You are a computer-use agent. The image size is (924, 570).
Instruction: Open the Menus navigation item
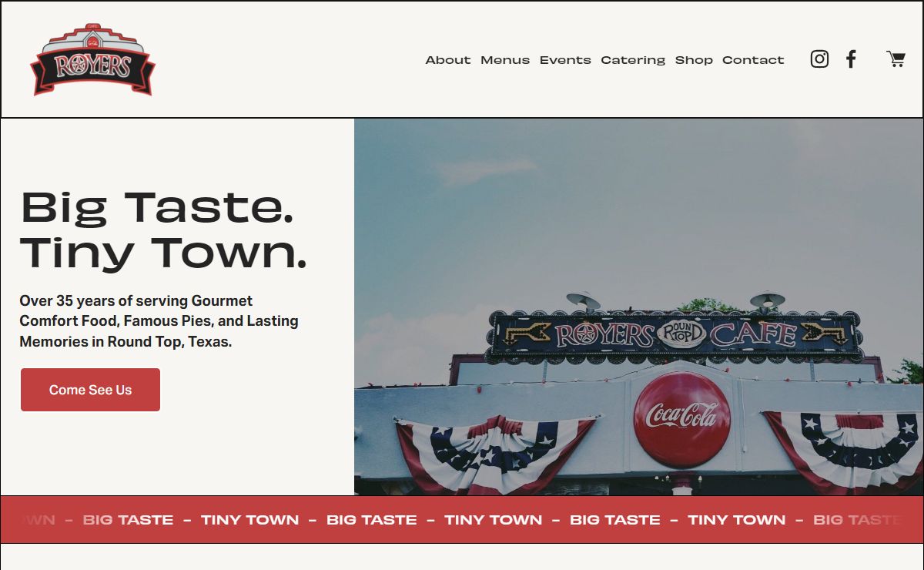pos(505,60)
